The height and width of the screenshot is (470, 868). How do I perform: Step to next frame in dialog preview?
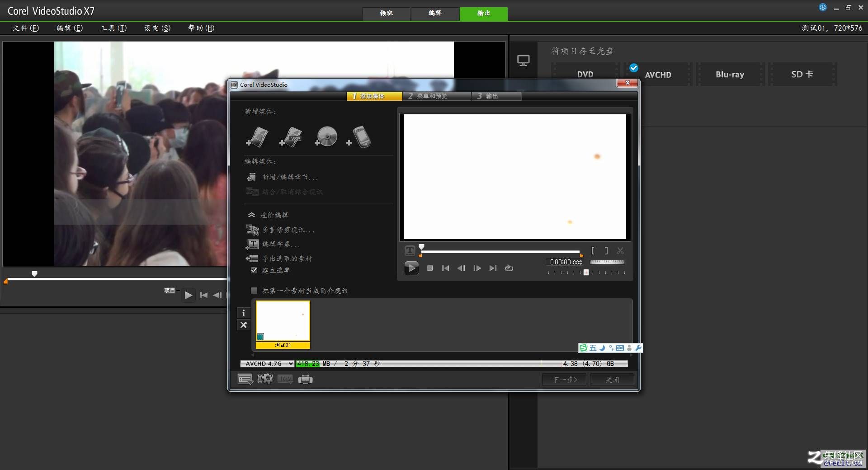pyautogui.click(x=477, y=268)
